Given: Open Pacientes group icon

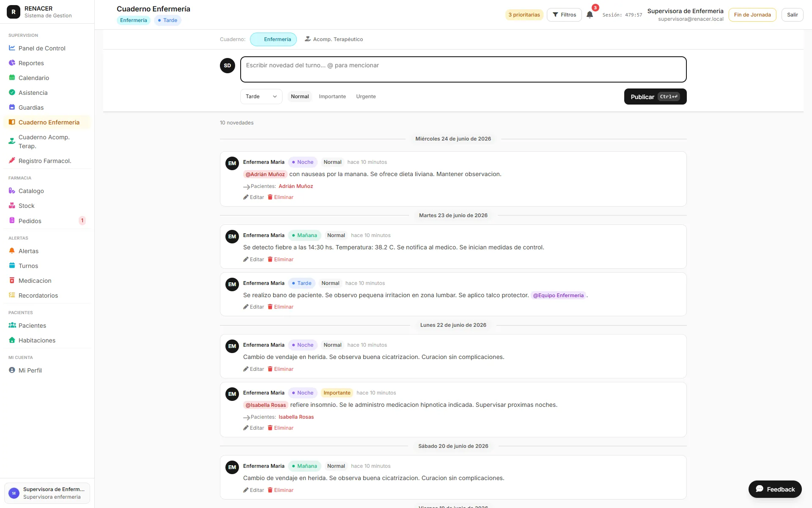Looking at the screenshot, I should [12, 325].
